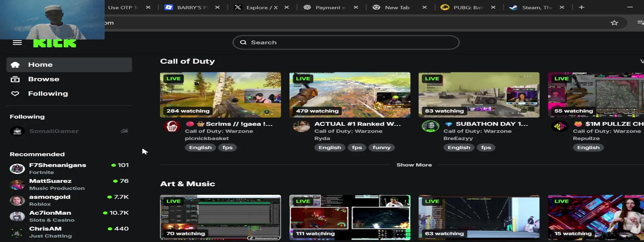Click 'F7Shenanigans' recommended channel

[x=69, y=168]
